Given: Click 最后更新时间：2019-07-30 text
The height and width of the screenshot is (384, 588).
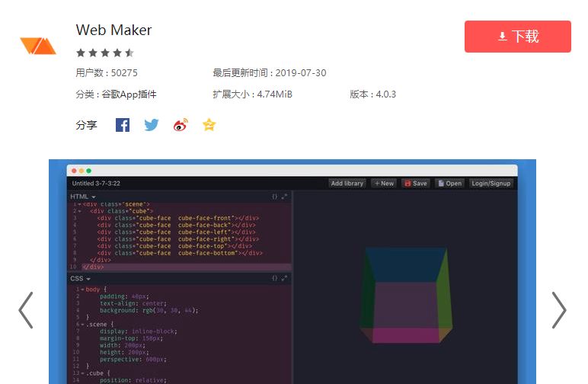Looking at the screenshot, I should [x=270, y=72].
